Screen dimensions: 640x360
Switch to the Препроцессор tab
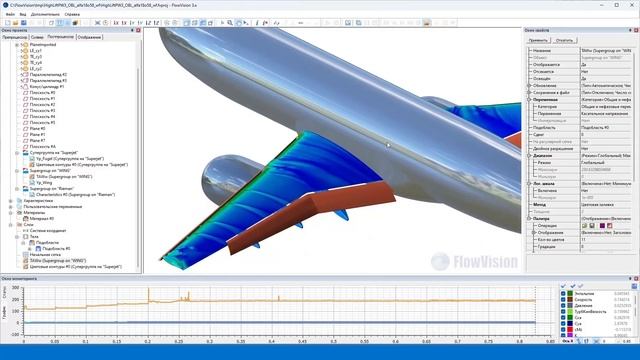click(14, 37)
